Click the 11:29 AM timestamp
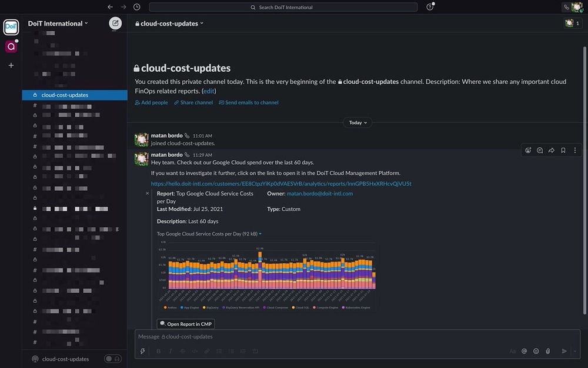The image size is (588, 368). [x=202, y=155]
